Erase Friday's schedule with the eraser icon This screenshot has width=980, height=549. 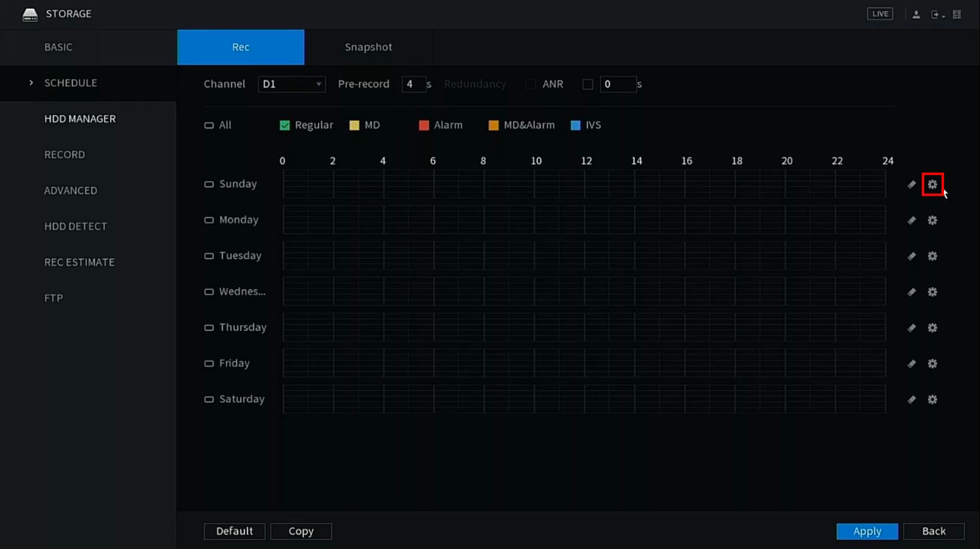click(x=912, y=364)
